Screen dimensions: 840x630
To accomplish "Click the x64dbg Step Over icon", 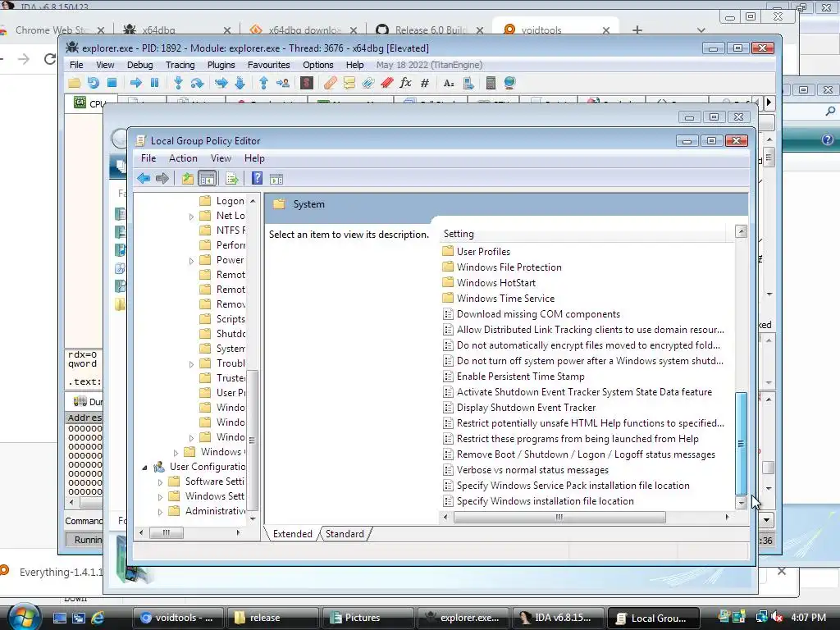I will pyautogui.click(x=197, y=83).
